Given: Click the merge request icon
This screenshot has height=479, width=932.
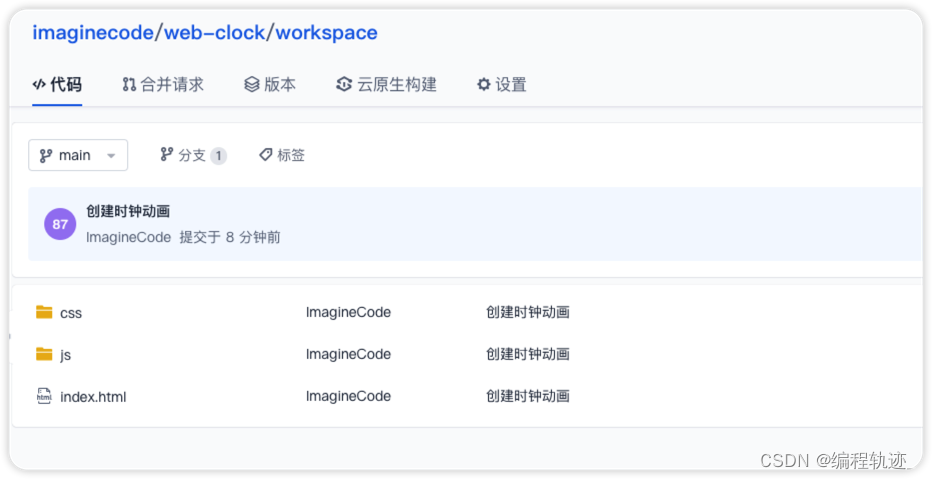Looking at the screenshot, I should point(129,84).
